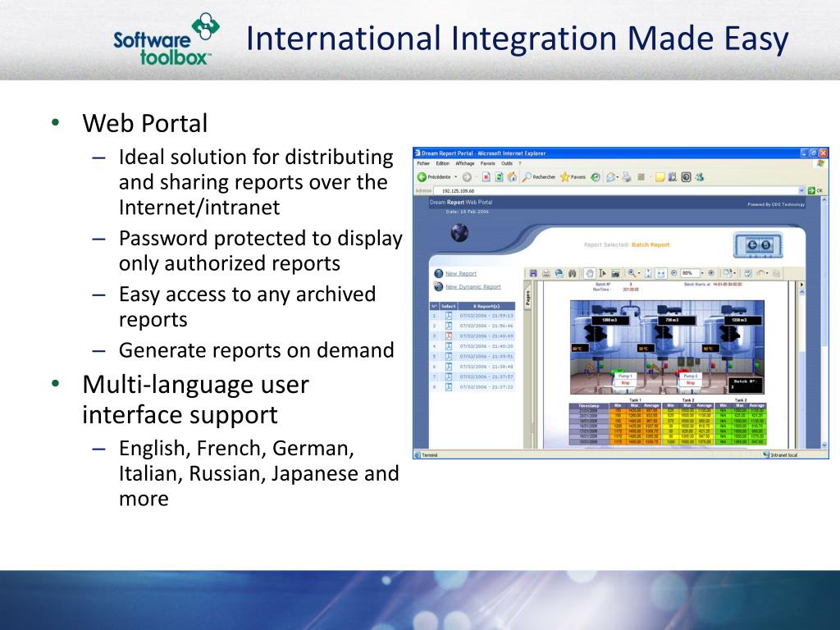Click the yellow note toolbar icon
This screenshot has height=630, width=840.
click(660, 177)
